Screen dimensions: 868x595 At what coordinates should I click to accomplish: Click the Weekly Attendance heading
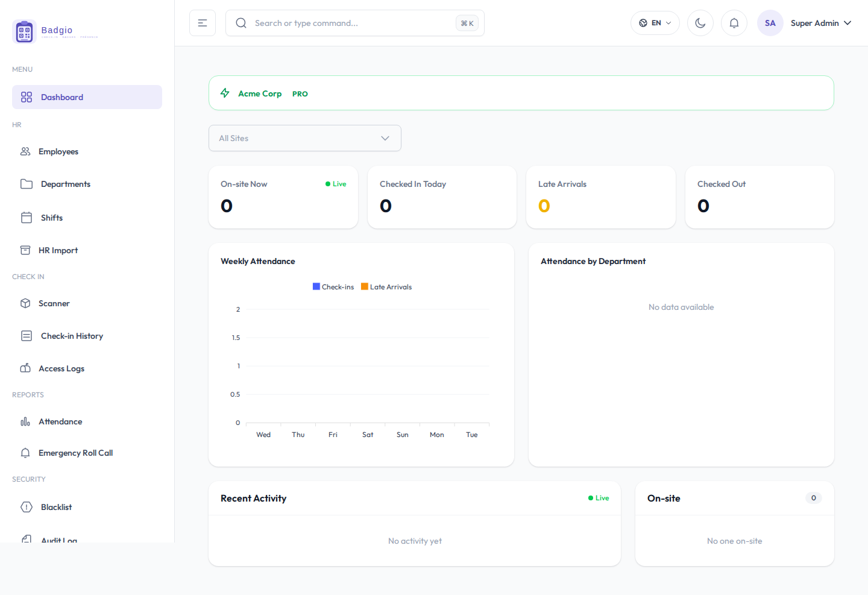(258, 261)
